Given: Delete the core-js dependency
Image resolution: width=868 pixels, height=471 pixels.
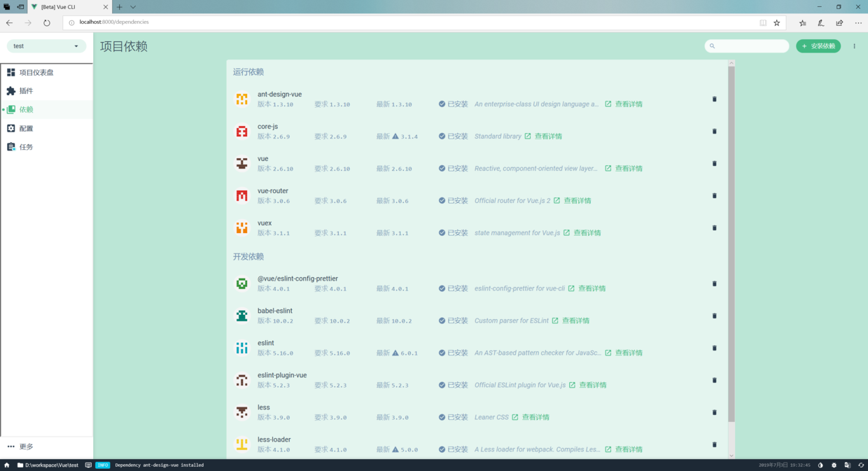Looking at the screenshot, I should coord(714,132).
